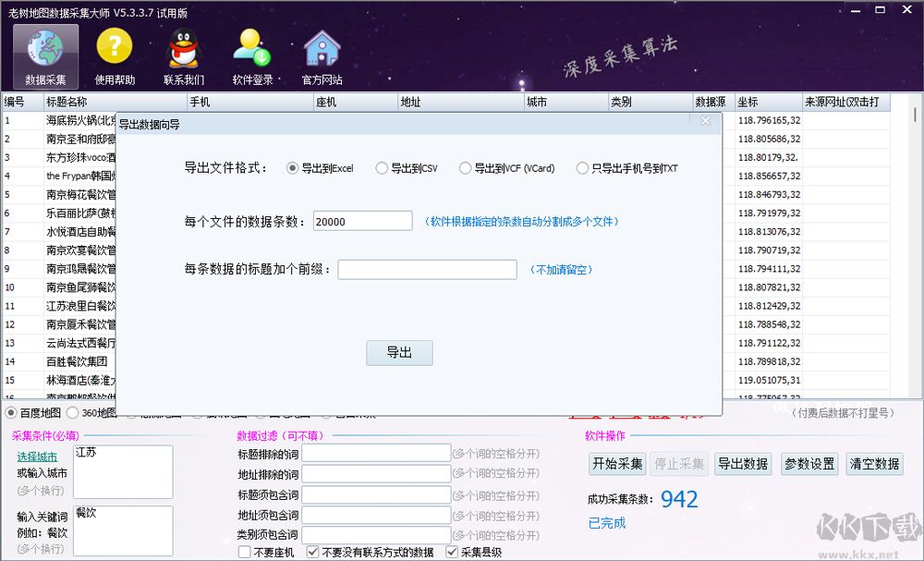This screenshot has height=561, width=924.
Task: Click the 导出数据 button
Action: (742, 463)
